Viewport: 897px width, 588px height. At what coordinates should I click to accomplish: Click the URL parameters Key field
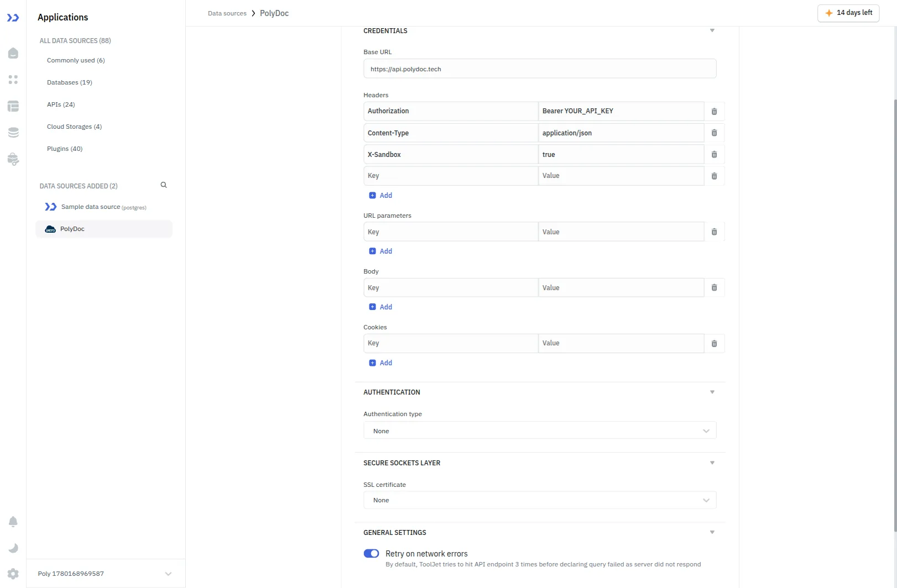451,232
